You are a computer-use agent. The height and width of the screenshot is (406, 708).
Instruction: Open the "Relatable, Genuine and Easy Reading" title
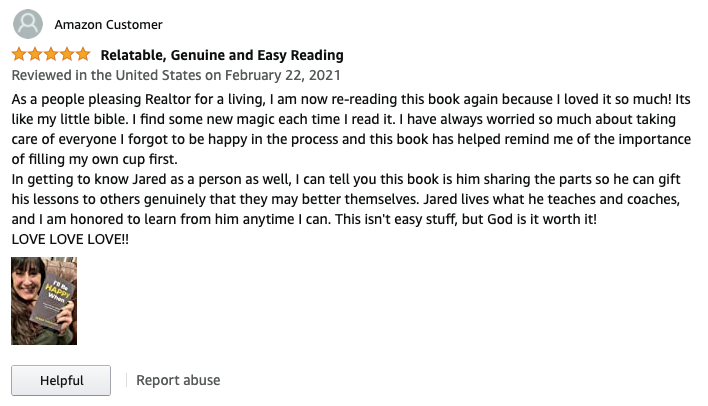coord(222,55)
